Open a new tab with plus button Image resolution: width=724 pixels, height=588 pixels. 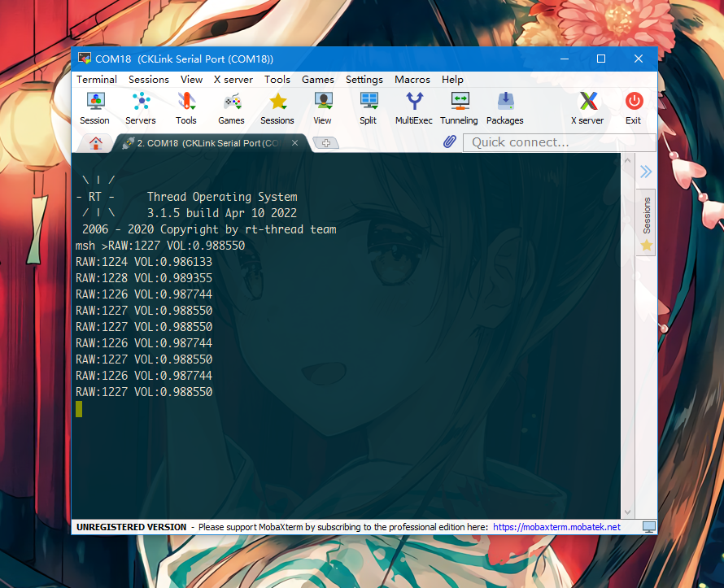[x=326, y=143]
